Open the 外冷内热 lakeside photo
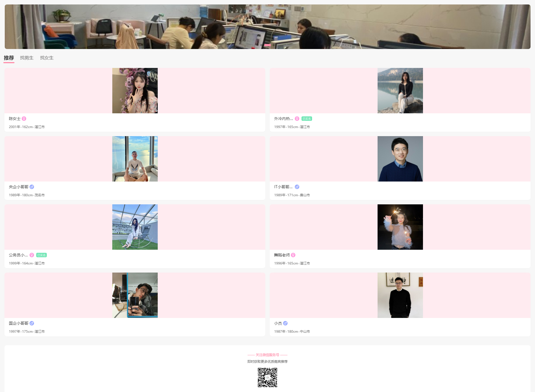The width and height of the screenshot is (535, 392). pos(400,90)
